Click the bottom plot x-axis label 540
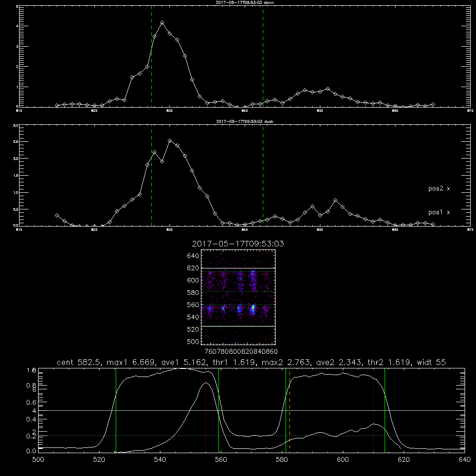The image size is (476, 476). coord(160,460)
